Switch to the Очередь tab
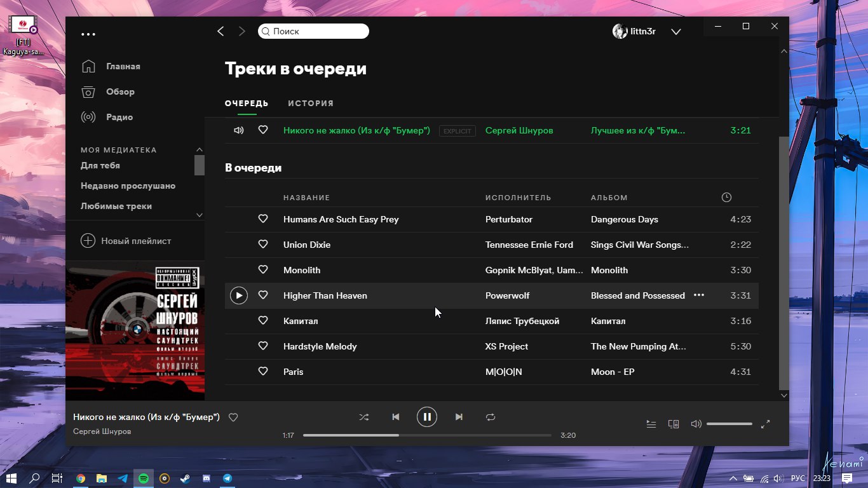Screen dimensions: 868x488 [247, 103]
